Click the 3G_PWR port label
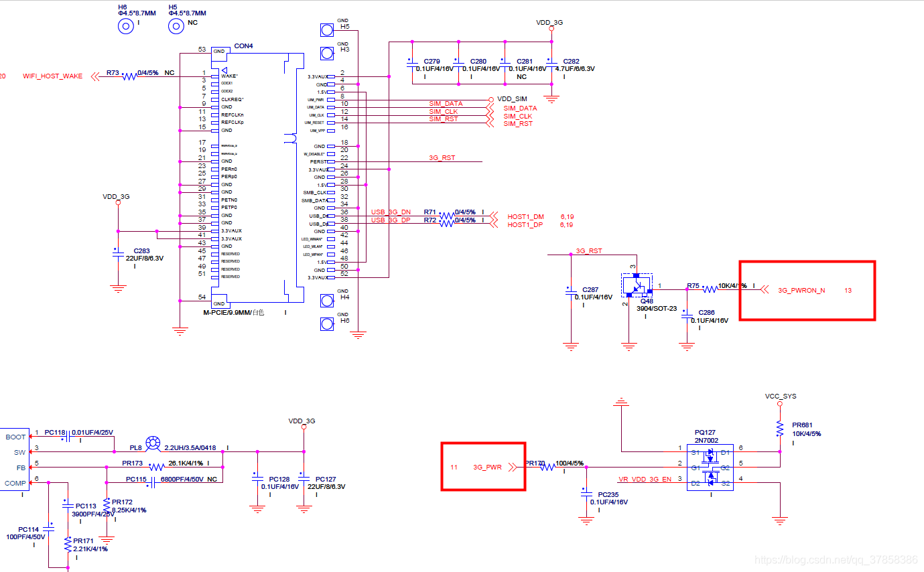Viewport: 924px width, 572px height. coord(487,468)
